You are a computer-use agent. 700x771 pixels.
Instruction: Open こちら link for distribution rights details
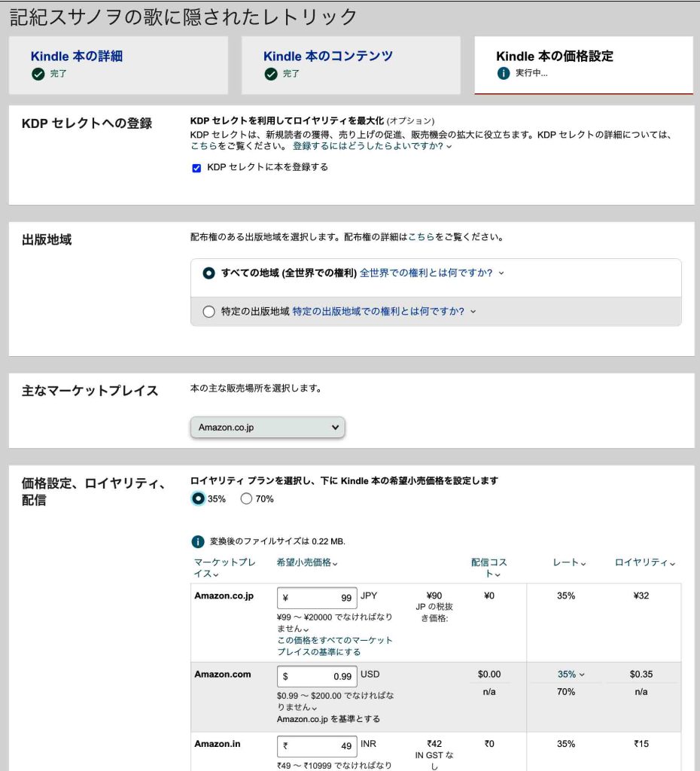point(421,236)
